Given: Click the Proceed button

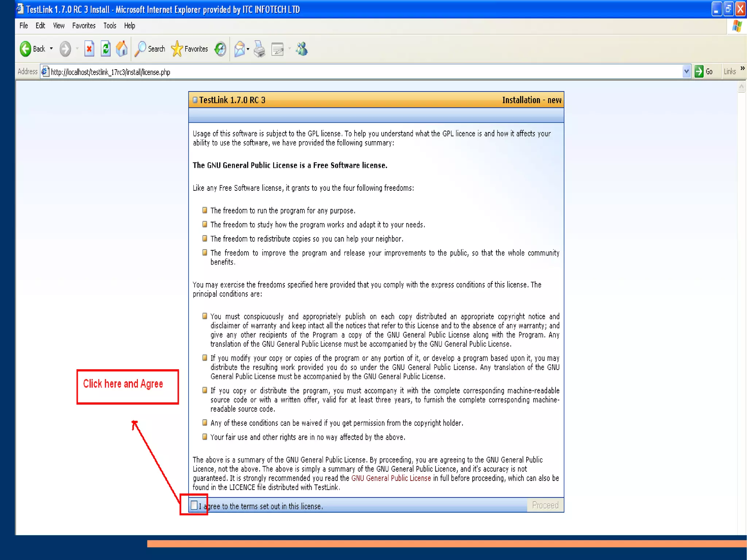Looking at the screenshot, I should 545,505.
